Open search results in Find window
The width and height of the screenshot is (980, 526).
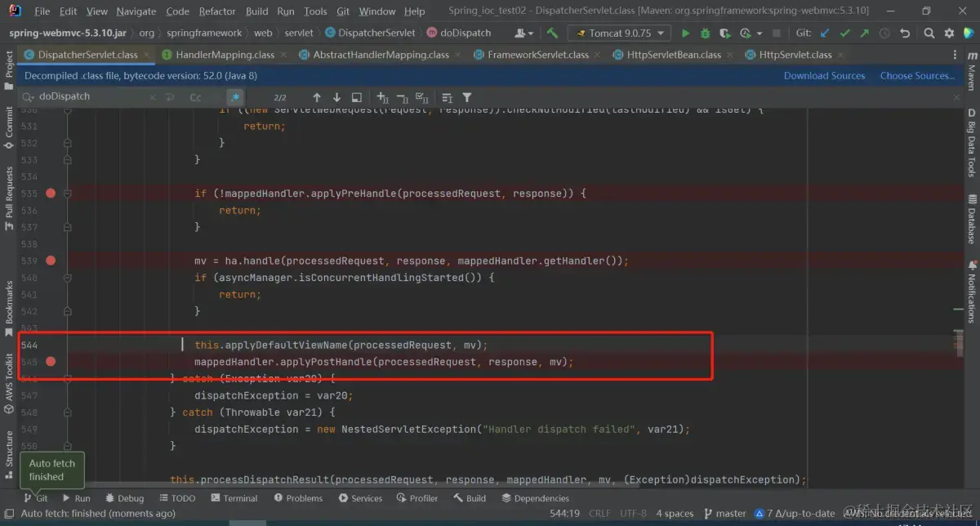[357, 97]
